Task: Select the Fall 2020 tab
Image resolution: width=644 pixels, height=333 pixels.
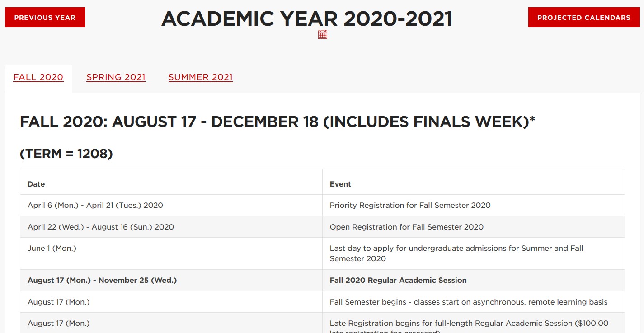Action: (38, 77)
